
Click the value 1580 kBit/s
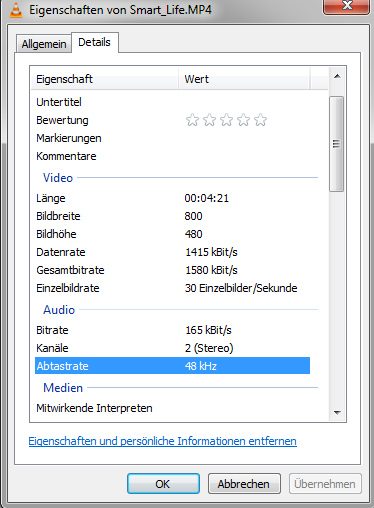211,270
